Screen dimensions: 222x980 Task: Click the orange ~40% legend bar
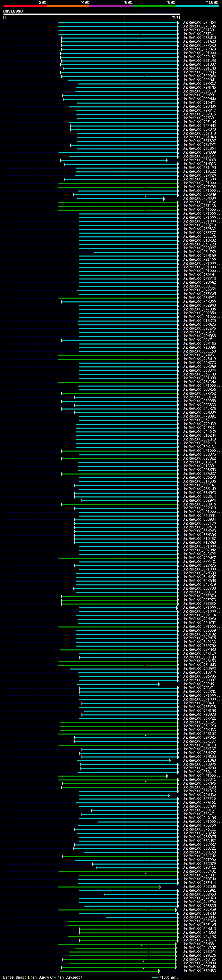point(68,6)
